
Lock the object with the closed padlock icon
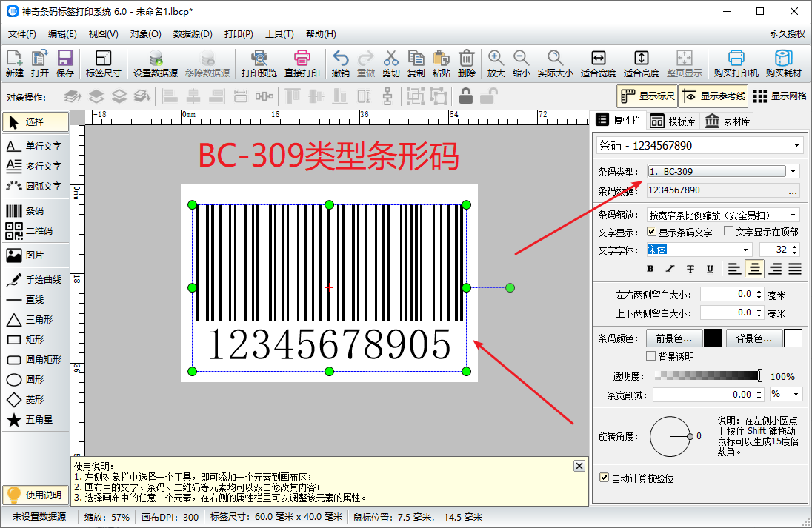[x=465, y=96]
